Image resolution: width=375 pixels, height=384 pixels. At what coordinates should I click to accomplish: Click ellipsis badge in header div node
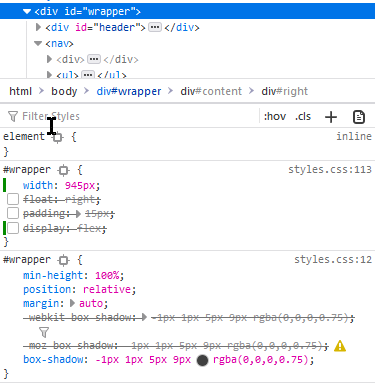(x=155, y=27)
